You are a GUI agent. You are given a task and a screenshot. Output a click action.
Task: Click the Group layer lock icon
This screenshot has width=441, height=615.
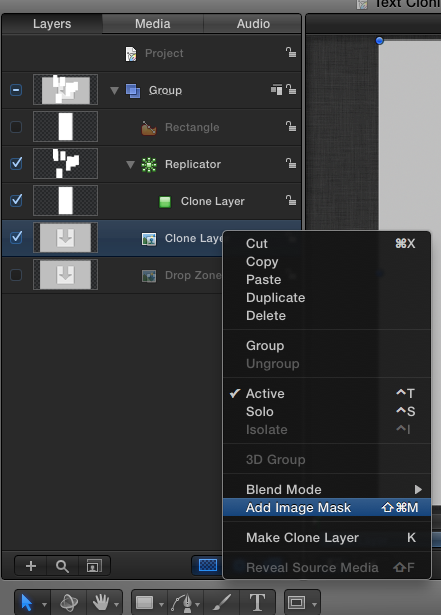pyautogui.click(x=291, y=89)
